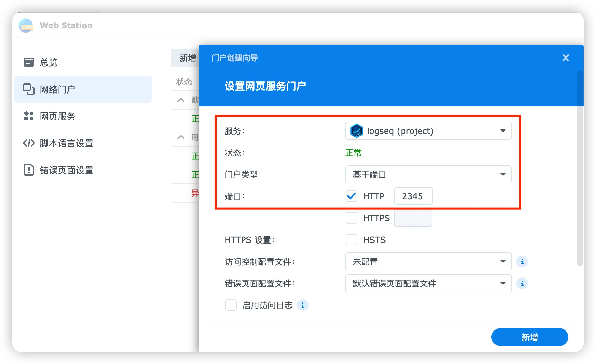This screenshot has height=364, width=596.
Task: Enable 启用访问日志 checkbox
Action: coord(231,305)
